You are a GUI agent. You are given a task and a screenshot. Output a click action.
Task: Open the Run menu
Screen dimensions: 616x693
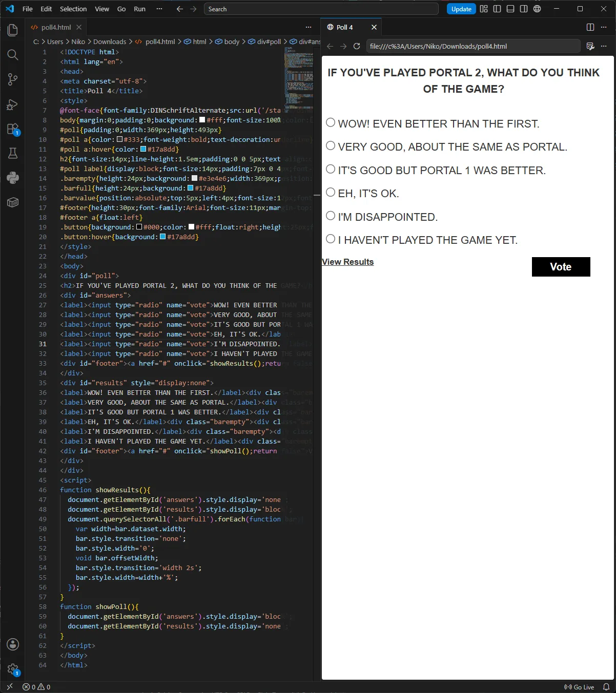tap(139, 9)
